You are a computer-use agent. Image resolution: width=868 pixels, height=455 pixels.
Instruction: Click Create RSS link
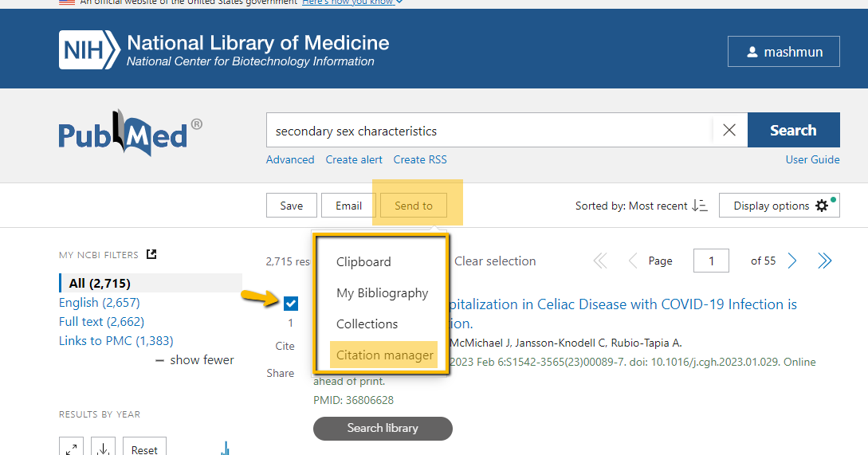pyautogui.click(x=420, y=159)
